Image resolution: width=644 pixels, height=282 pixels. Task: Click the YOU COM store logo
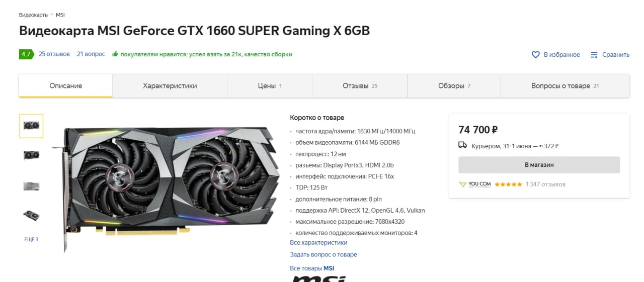click(x=474, y=184)
